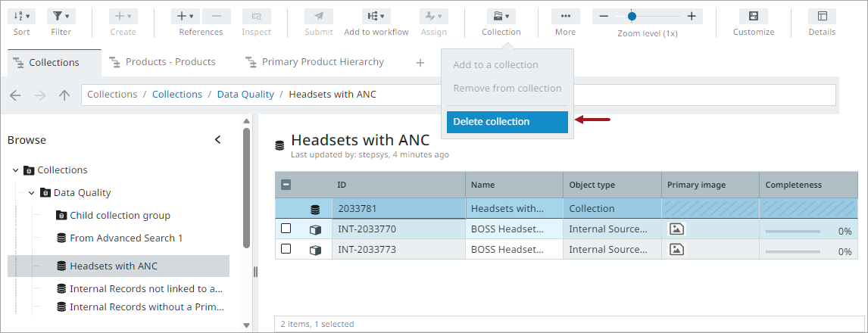Click the Customize toolbar icon

753,16
